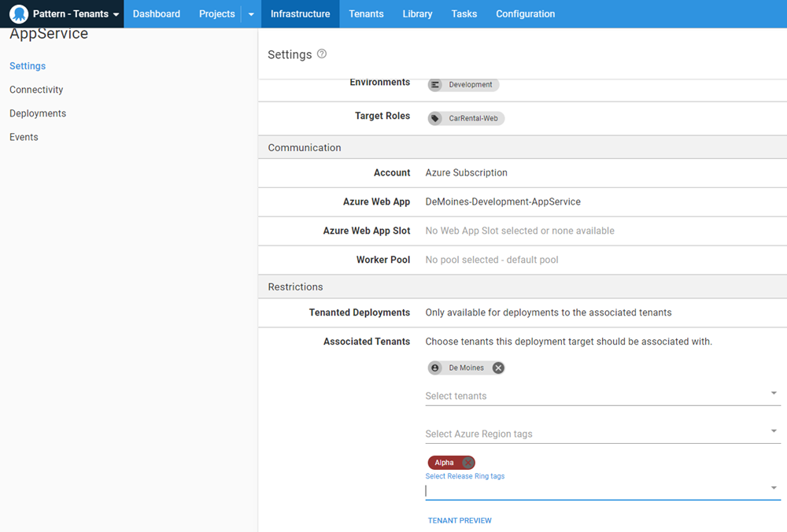The height and width of the screenshot is (532, 787).
Task: Expand the Projects dropdown arrow
Action: 251,14
